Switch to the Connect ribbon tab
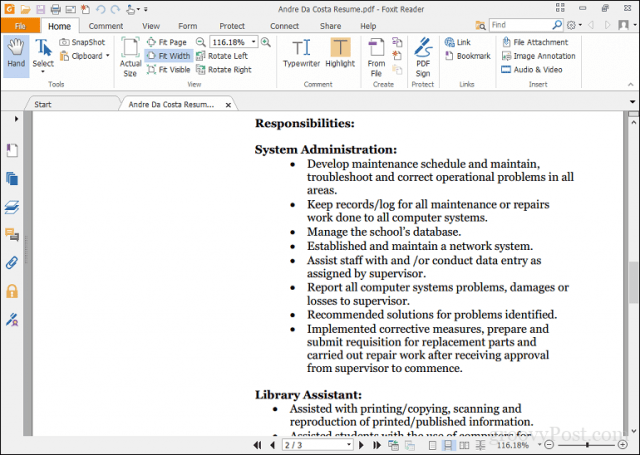The width and height of the screenshot is (640, 455). [284, 26]
